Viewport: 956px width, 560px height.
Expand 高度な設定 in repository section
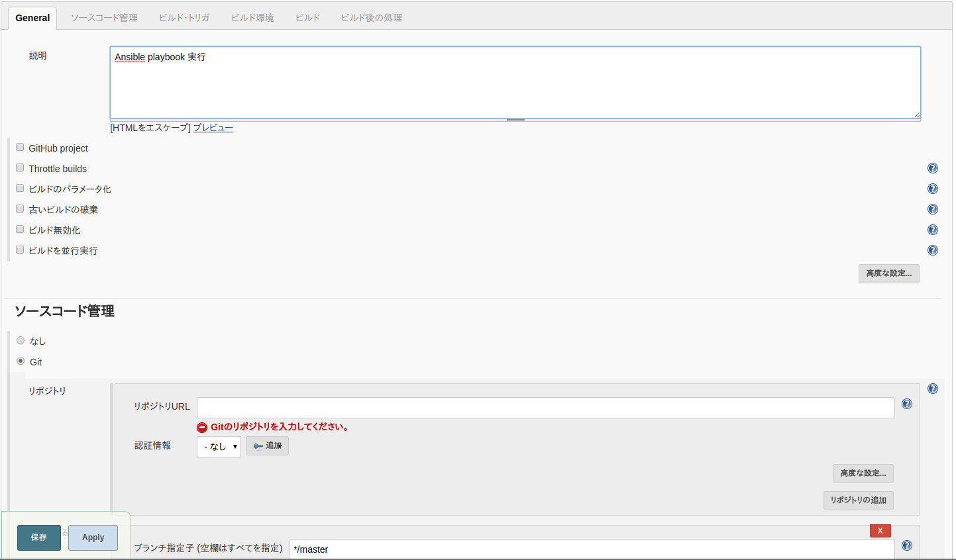click(x=863, y=473)
